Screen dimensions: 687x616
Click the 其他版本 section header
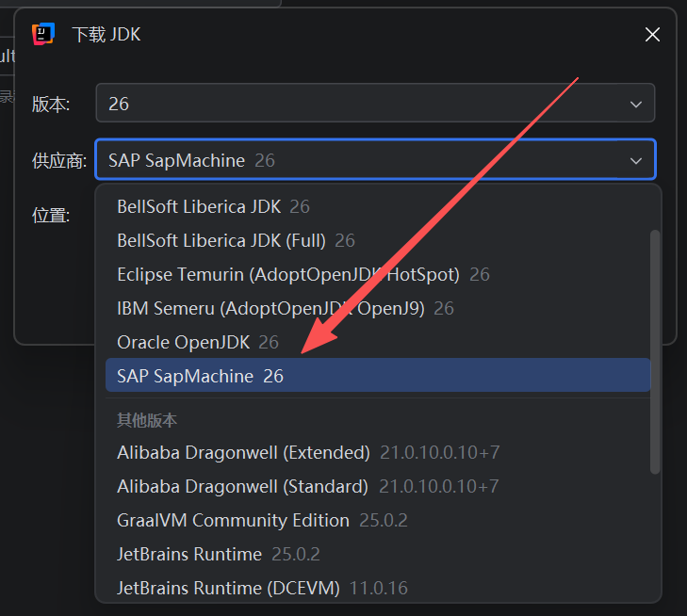pos(147,420)
